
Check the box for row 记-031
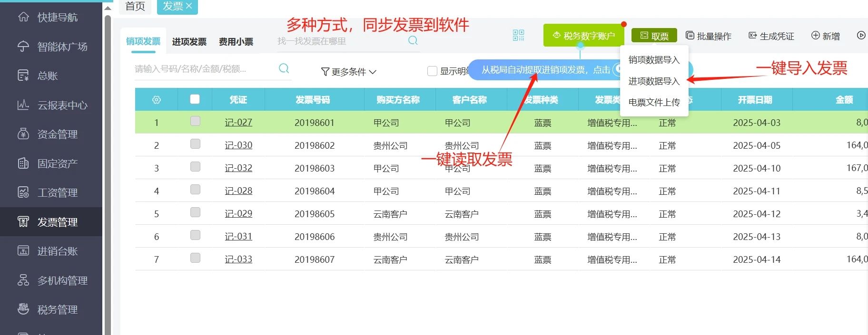195,235
